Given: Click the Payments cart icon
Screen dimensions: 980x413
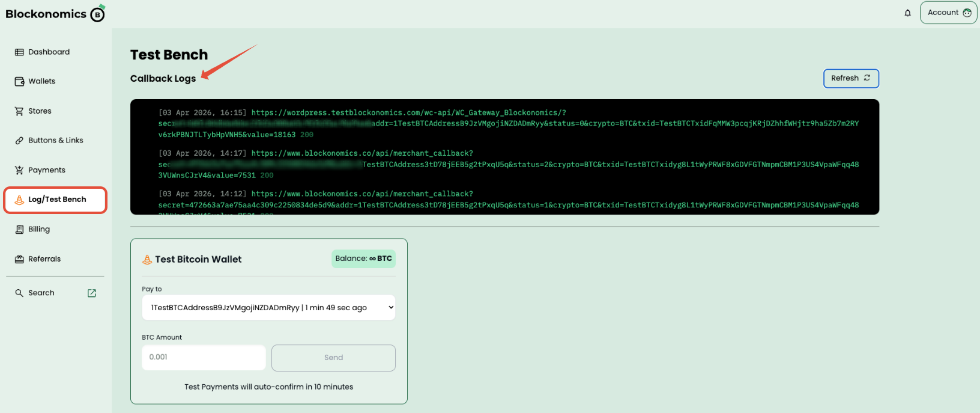Looking at the screenshot, I should [19, 170].
